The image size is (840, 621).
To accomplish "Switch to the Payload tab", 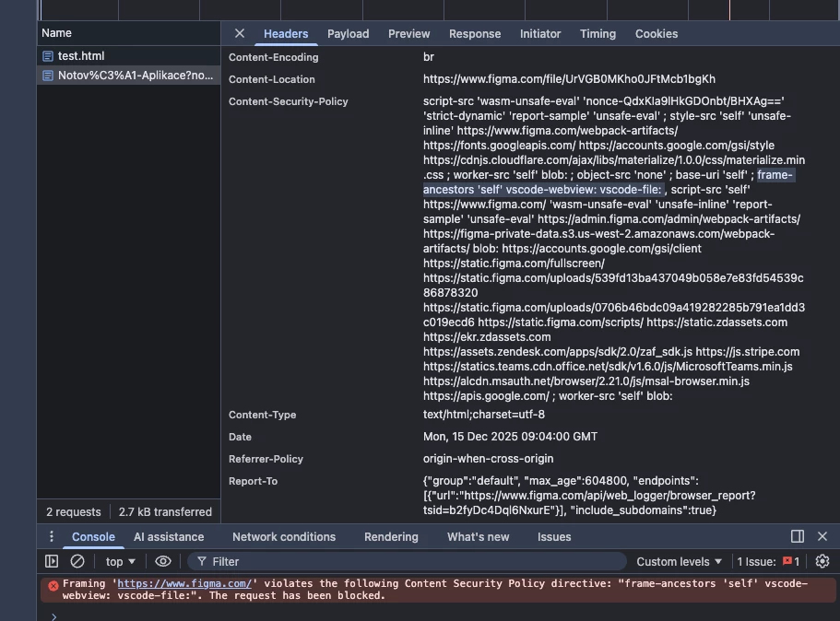I will [x=349, y=34].
